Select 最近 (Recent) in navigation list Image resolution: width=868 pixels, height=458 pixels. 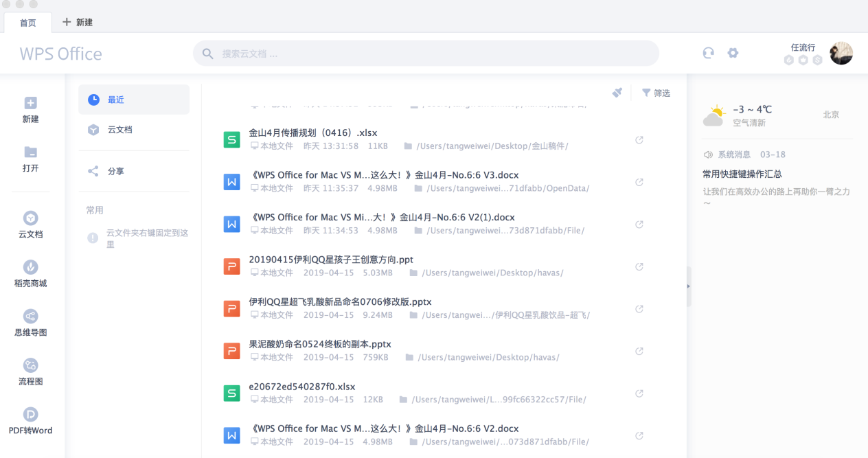(134, 100)
